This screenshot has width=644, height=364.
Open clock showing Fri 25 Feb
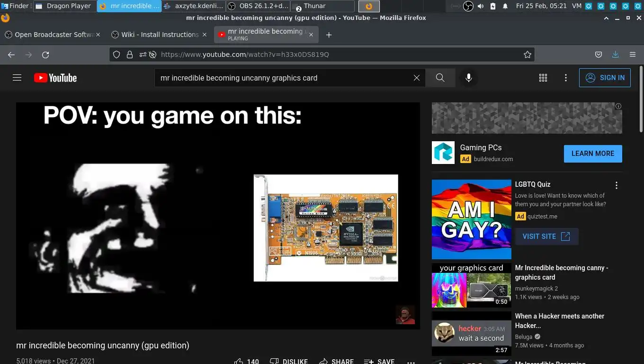click(x=541, y=6)
